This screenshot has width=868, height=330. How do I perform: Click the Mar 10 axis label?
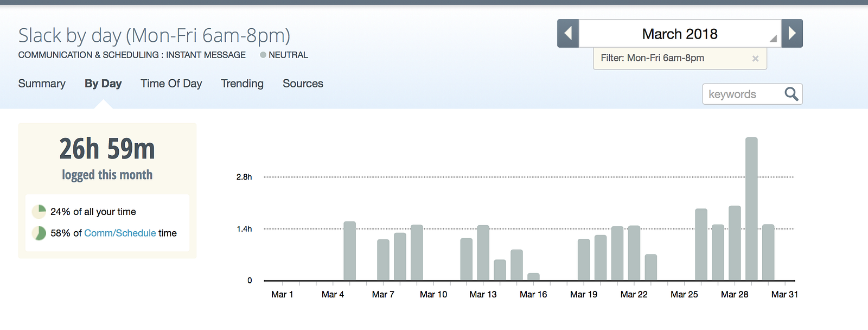433,294
